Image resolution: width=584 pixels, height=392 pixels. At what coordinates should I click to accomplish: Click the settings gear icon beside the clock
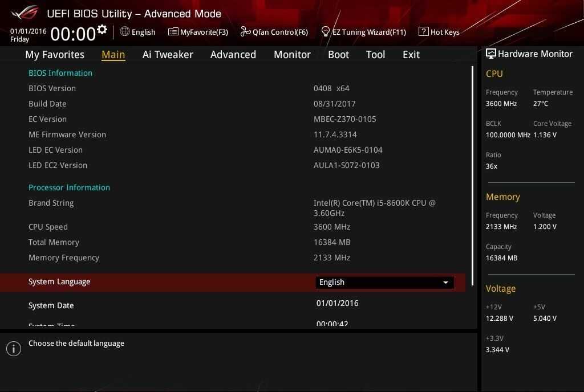(x=102, y=30)
